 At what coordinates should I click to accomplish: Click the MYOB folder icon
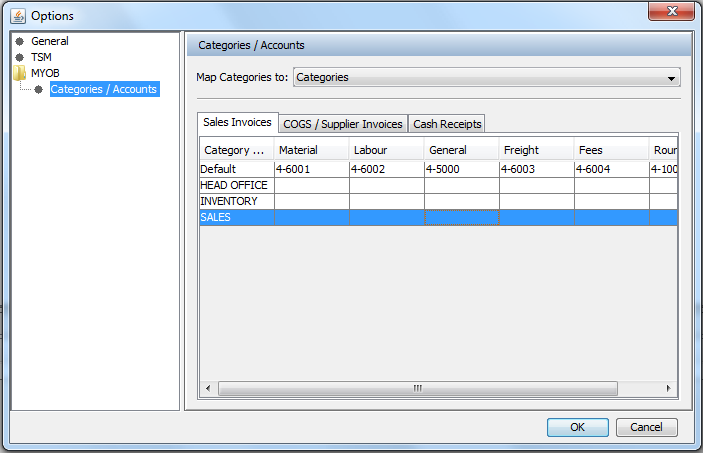coord(19,73)
